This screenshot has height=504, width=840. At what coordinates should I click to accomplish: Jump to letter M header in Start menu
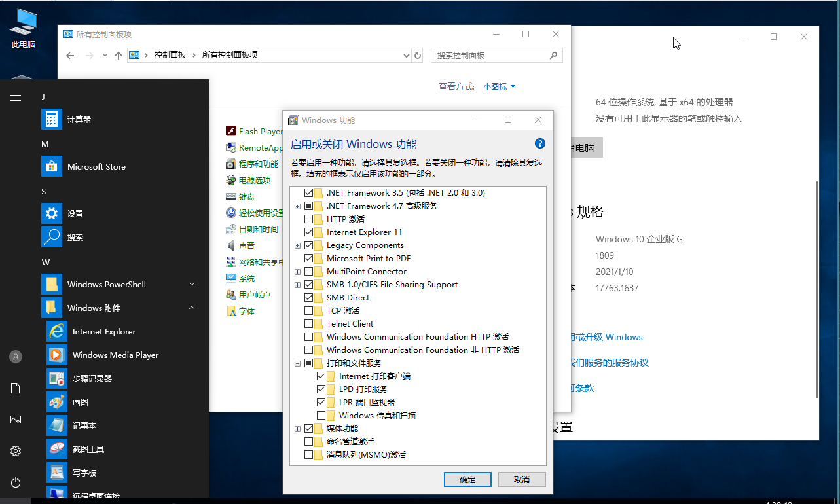click(x=45, y=144)
